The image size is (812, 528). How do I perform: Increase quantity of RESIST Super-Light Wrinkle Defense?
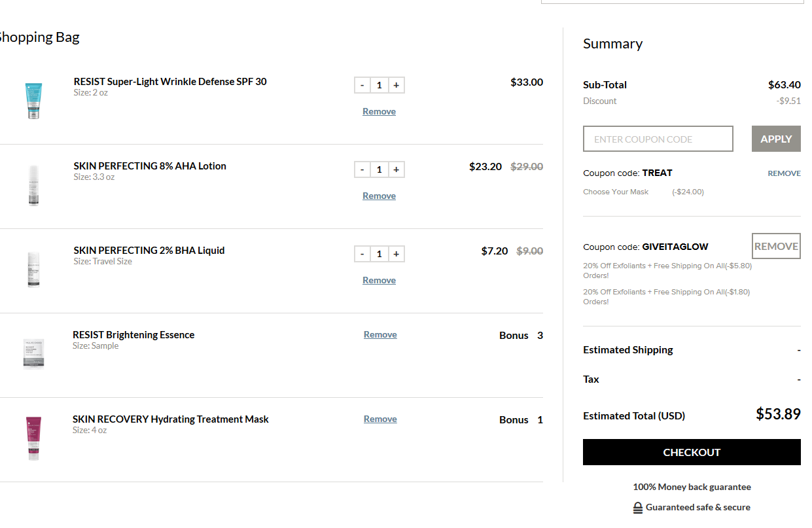pyautogui.click(x=396, y=85)
